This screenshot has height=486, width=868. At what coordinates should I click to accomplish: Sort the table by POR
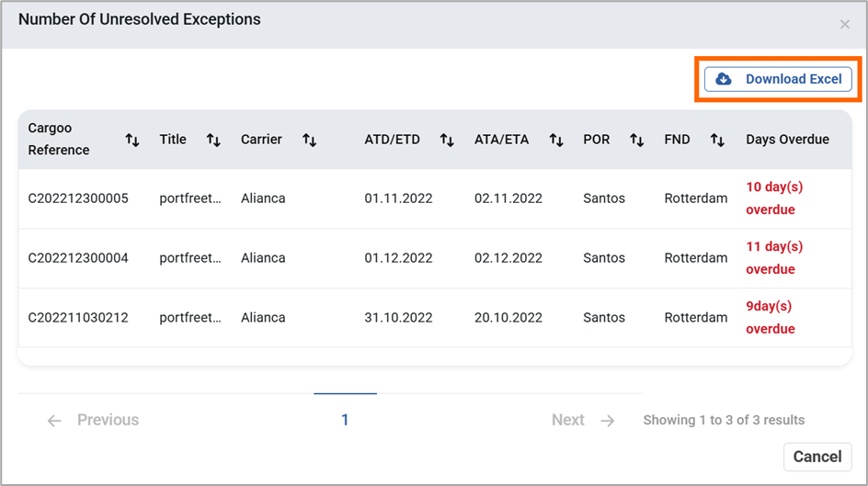(636, 140)
